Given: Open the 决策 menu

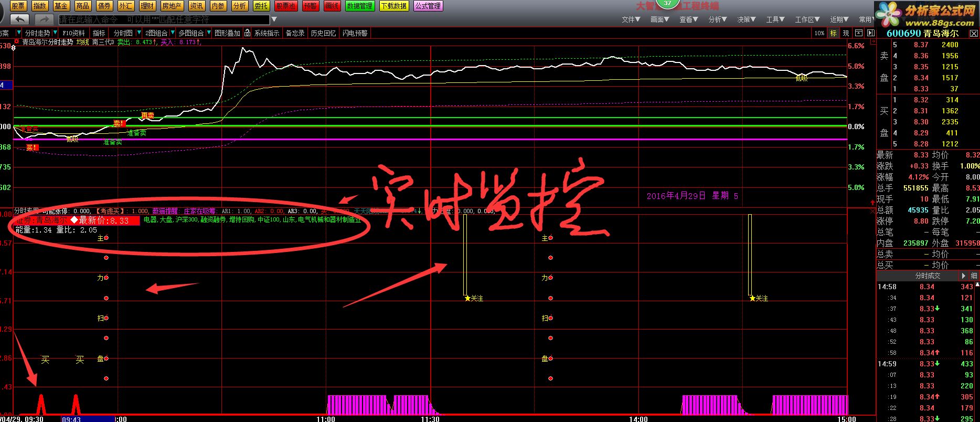Looking at the screenshot, I should 747,19.
